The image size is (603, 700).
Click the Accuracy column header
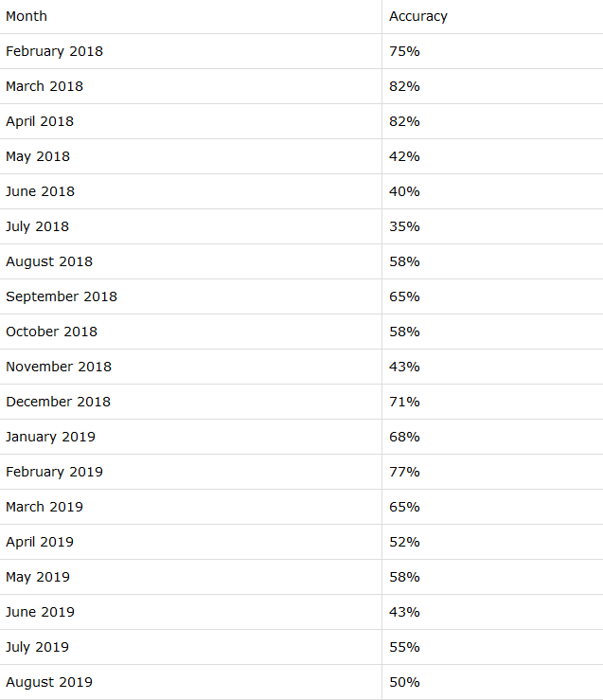click(417, 16)
